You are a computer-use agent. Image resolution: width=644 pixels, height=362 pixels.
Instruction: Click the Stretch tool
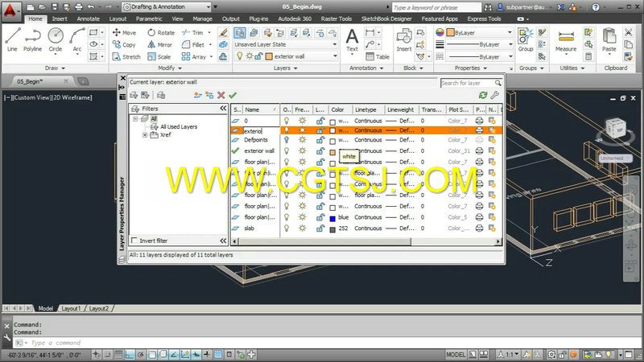[126, 56]
